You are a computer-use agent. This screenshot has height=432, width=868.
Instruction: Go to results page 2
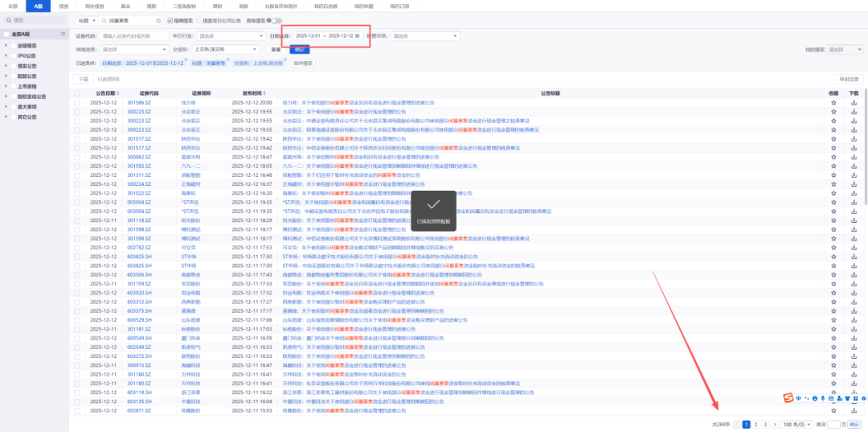click(755, 424)
